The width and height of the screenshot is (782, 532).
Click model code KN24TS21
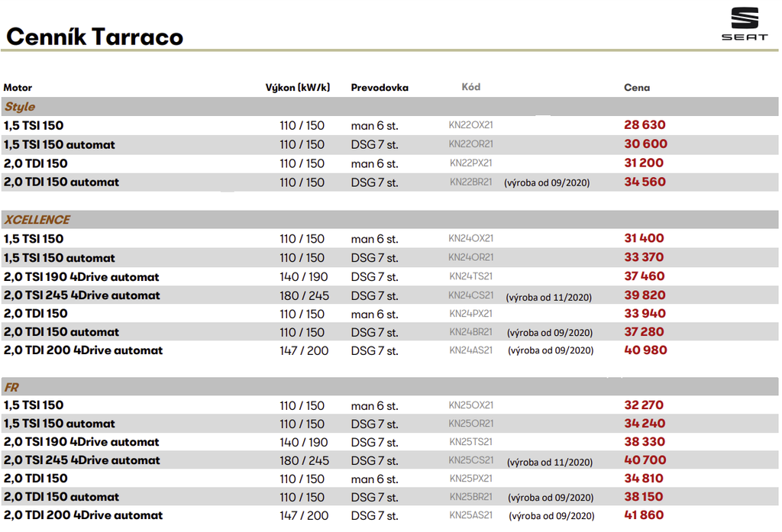coord(470,276)
